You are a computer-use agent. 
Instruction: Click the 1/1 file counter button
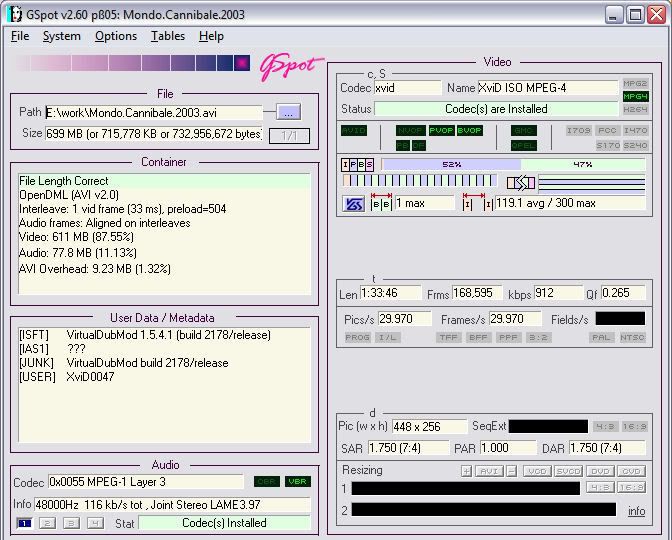click(x=289, y=136)
